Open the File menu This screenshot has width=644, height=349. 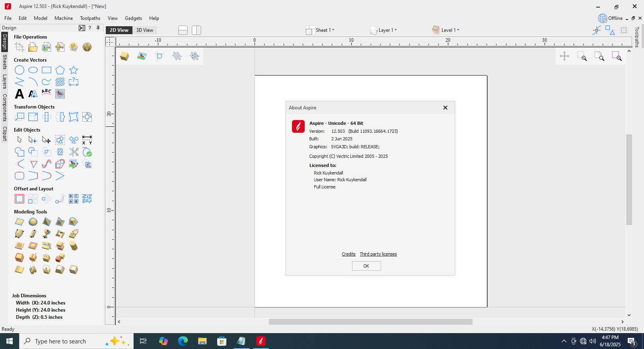coord(8,18)
